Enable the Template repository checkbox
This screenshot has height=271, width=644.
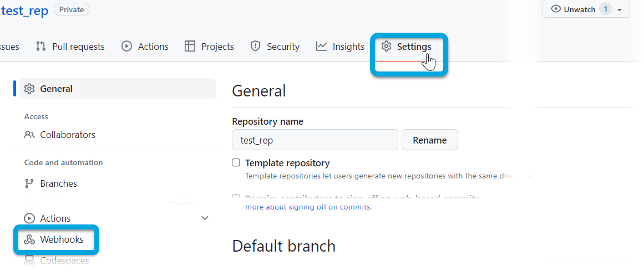pyautogui.click(x=236, y=163)
